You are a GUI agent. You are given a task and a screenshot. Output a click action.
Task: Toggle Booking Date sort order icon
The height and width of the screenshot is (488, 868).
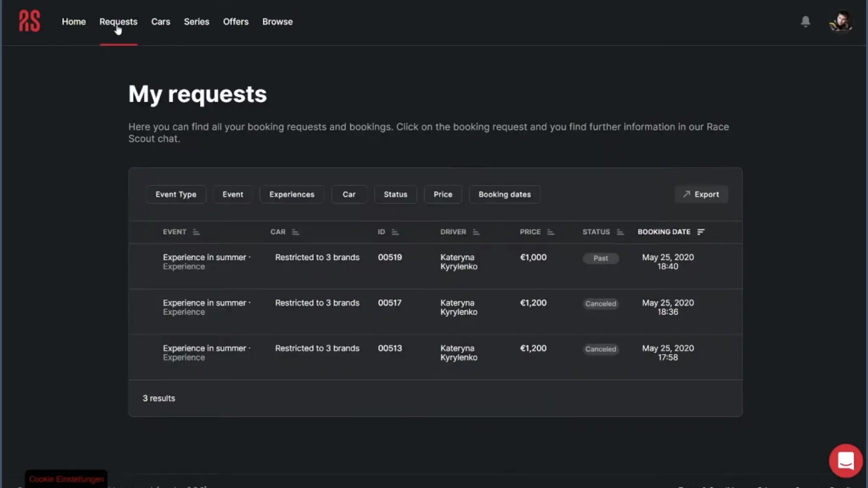tap(701, 232)
